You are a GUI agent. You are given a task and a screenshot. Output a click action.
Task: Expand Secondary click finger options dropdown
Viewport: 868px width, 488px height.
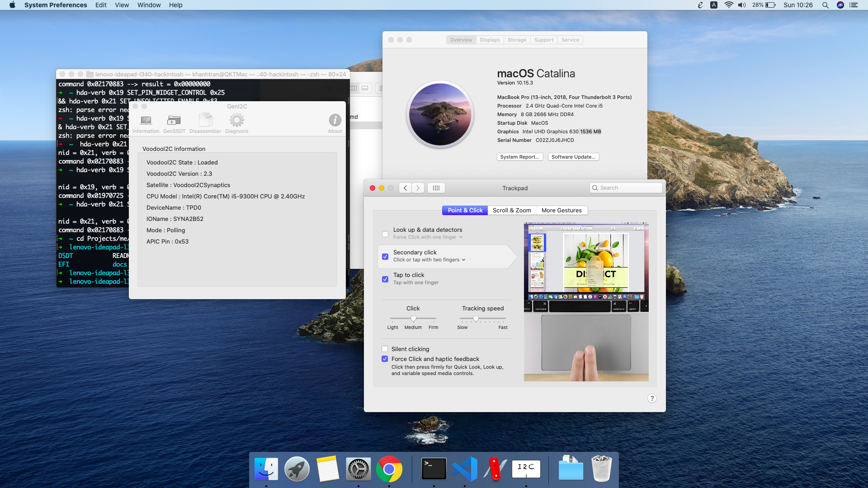[464, 259]
